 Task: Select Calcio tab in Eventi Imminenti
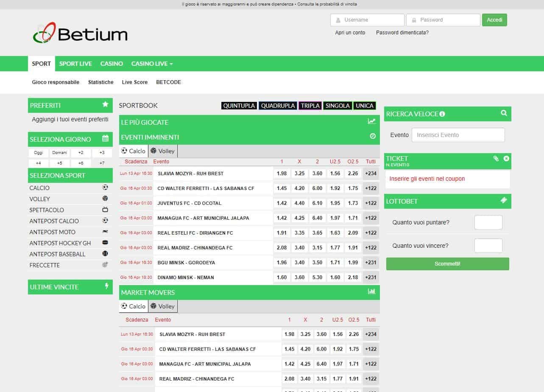134,151
